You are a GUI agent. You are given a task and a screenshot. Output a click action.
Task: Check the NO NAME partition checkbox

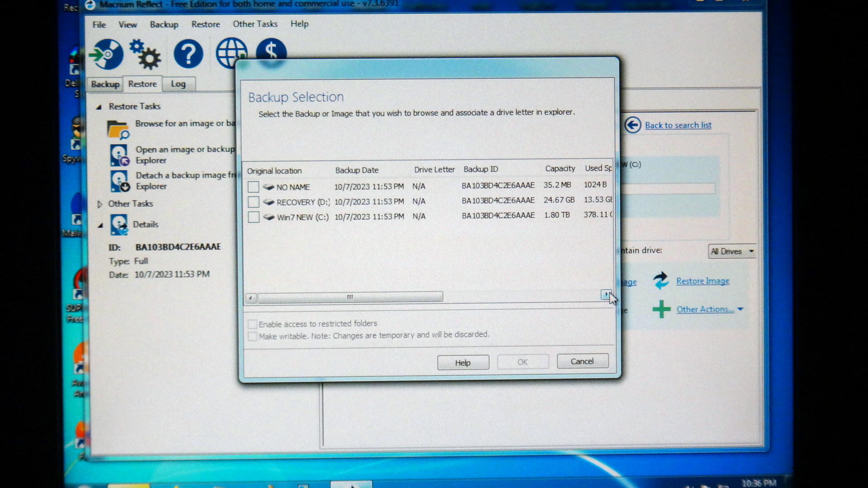point(254,187)
